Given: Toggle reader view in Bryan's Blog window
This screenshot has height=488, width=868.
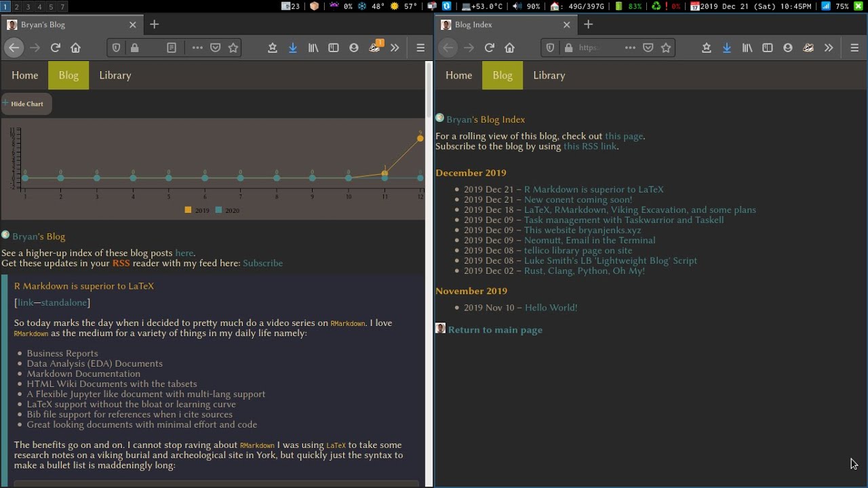Looking at the screenshot, I should [172, 48].
